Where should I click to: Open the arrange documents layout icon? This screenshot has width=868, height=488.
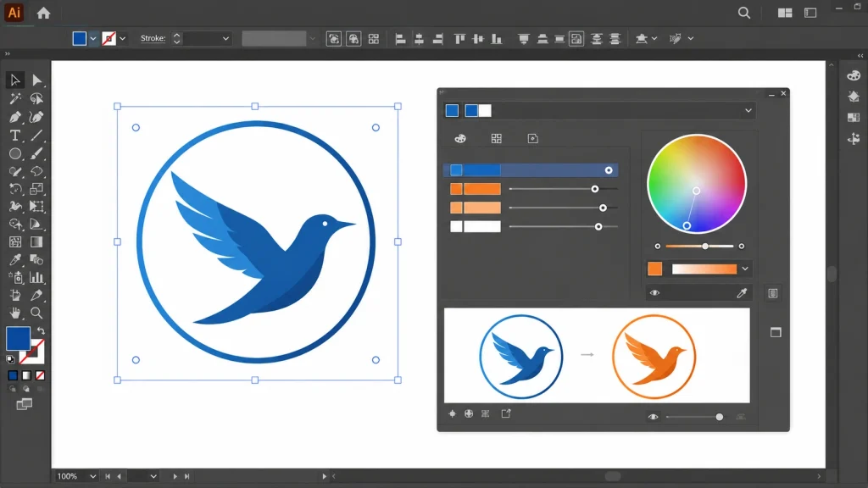coord(784,13)
